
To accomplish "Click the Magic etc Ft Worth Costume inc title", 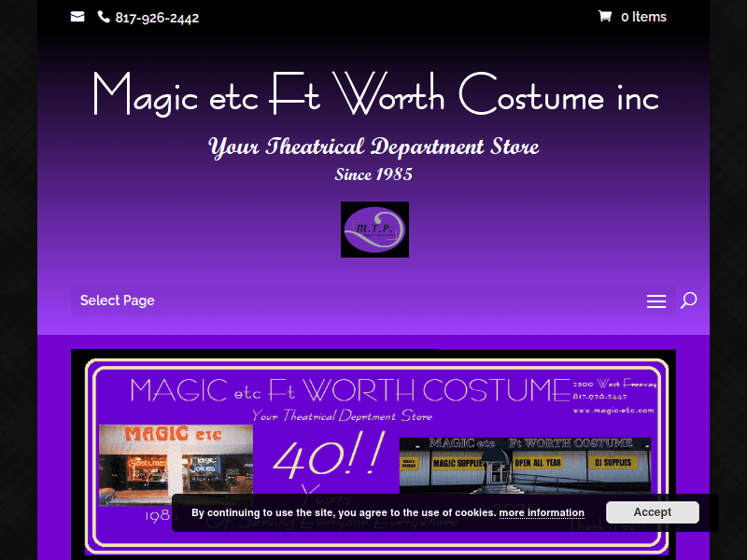I will [374, 97].
